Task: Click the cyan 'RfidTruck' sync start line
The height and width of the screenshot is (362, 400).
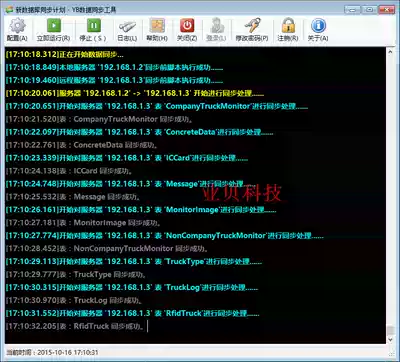Action: (133, 314)
